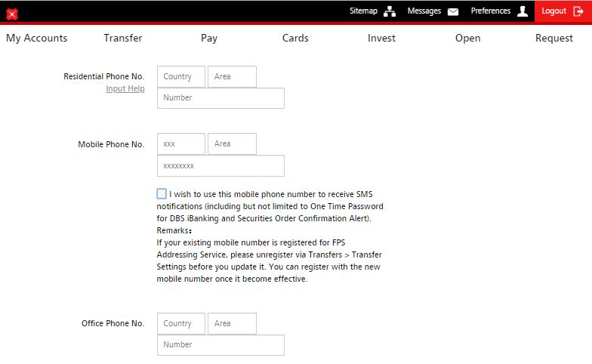This screenshot has height=364, width=592.
Task: Click Residential Phone Number field
Action: tap(220, 98)
